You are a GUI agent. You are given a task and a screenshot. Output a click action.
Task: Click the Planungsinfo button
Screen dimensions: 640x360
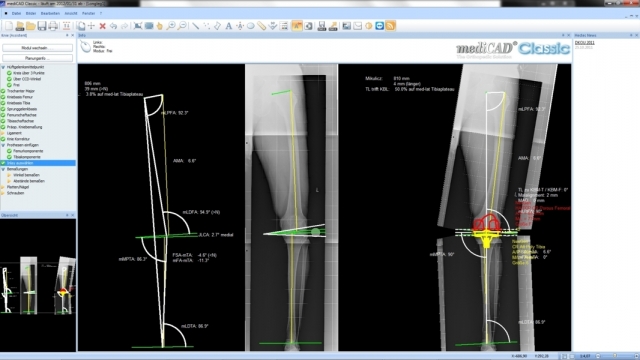point(38,58)
